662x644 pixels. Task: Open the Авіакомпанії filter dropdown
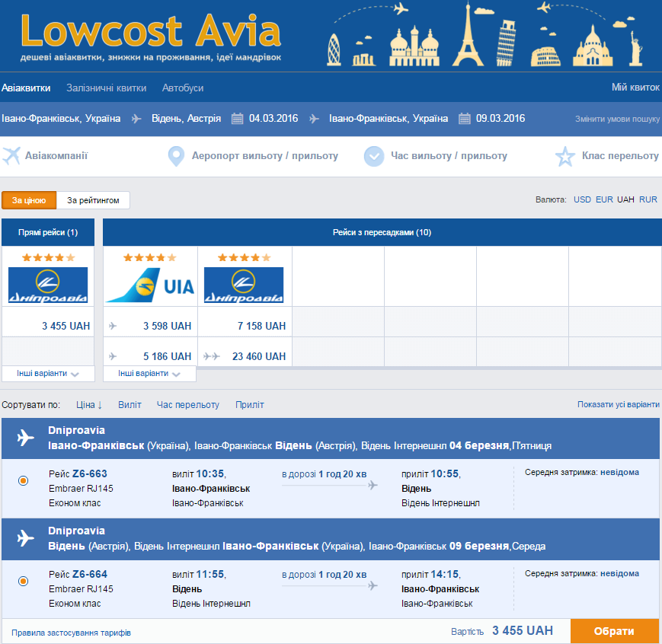click(56, 156)
